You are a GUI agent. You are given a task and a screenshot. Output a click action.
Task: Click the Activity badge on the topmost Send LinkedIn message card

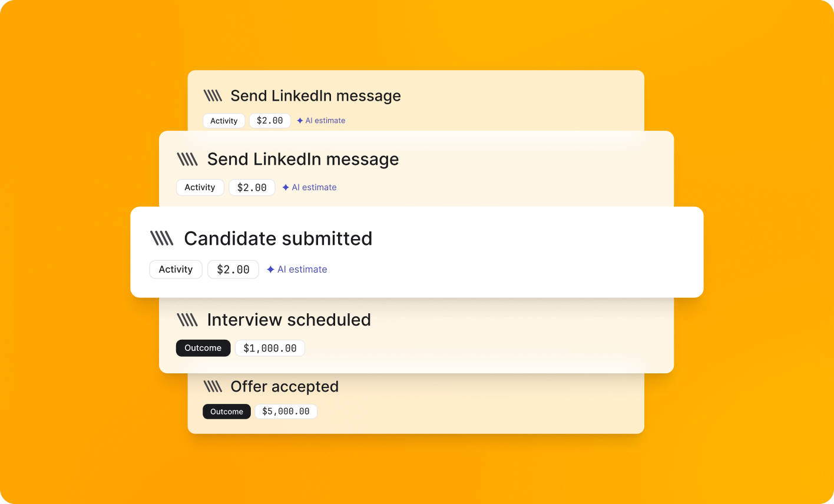(x=224, y=121)
